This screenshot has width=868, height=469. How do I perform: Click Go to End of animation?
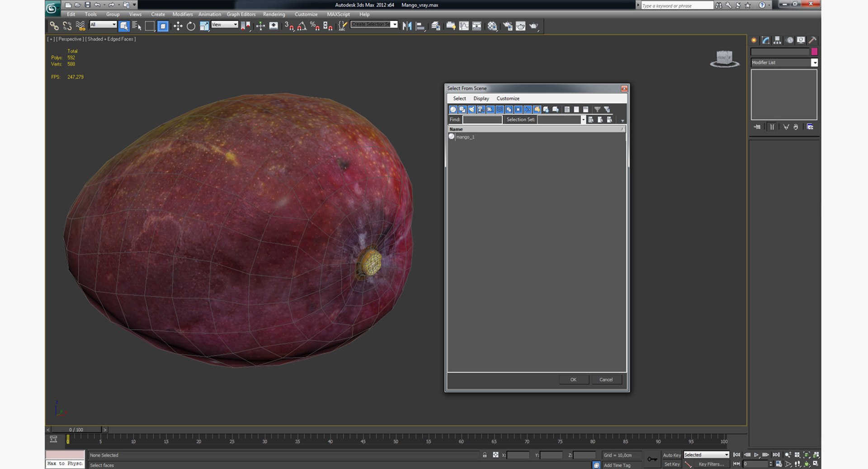[x=776, y=455]
